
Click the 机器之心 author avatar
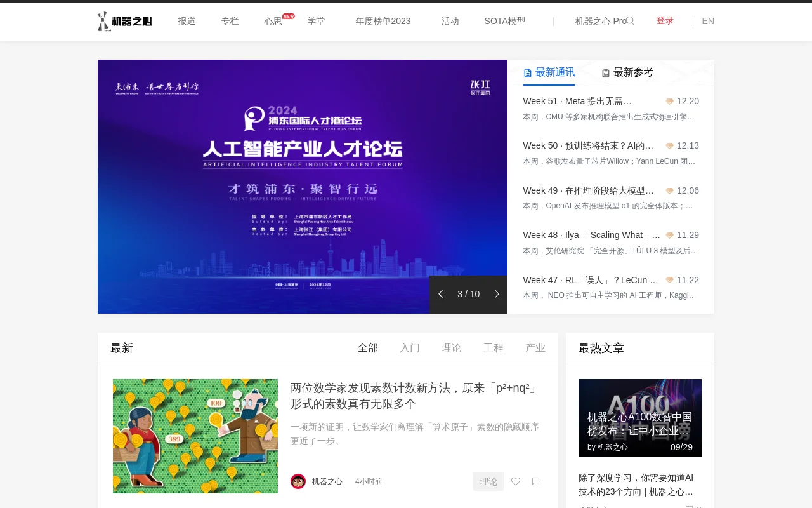[x=298, y=481]
